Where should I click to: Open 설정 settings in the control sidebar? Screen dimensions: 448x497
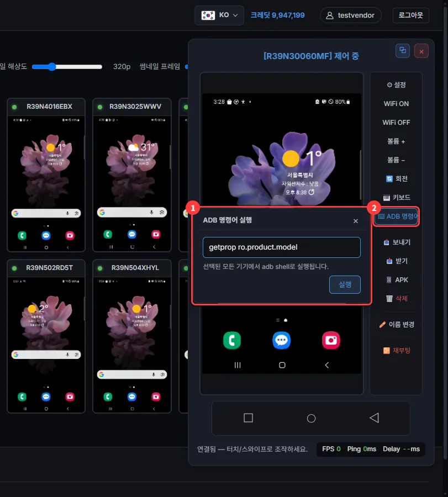(396, 84)
